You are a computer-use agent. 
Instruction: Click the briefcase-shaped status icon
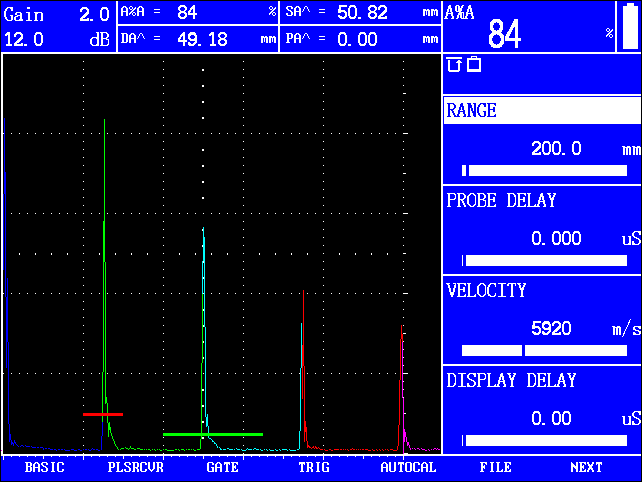click(x=474, y=65)
